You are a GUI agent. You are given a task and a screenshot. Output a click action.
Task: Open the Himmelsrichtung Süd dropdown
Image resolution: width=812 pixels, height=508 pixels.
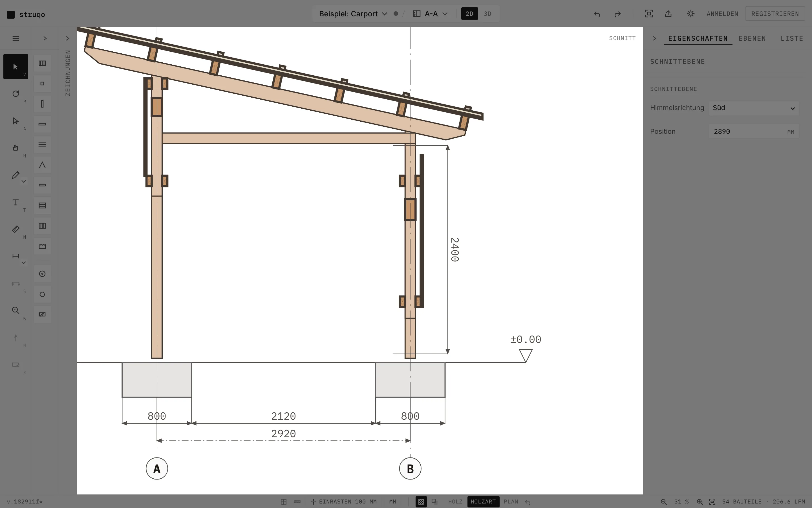coord(754,108)
